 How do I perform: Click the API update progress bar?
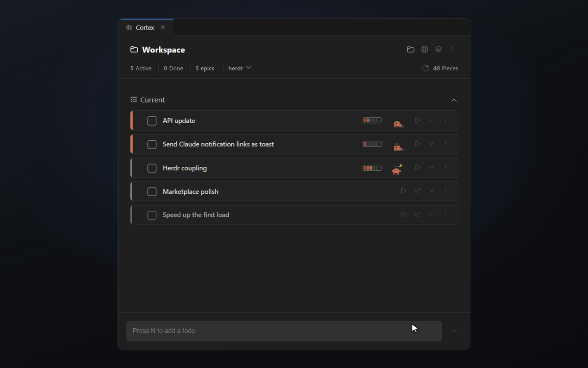[x=372, y=120]
